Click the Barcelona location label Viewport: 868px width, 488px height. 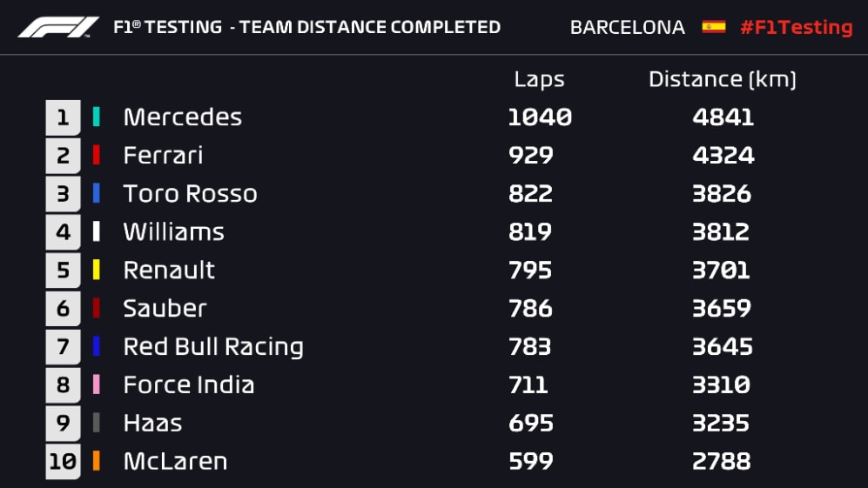point(627,27)
